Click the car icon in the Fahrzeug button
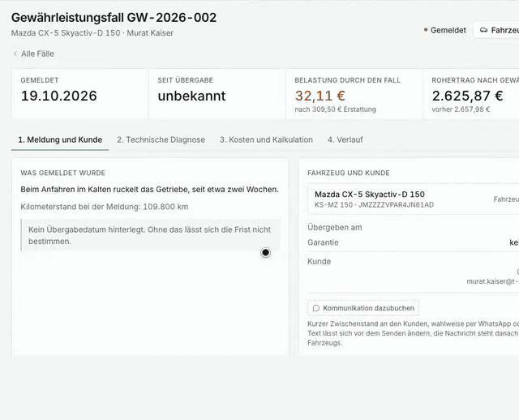Screen dimensions: 519x420 [x=483, y=30]
